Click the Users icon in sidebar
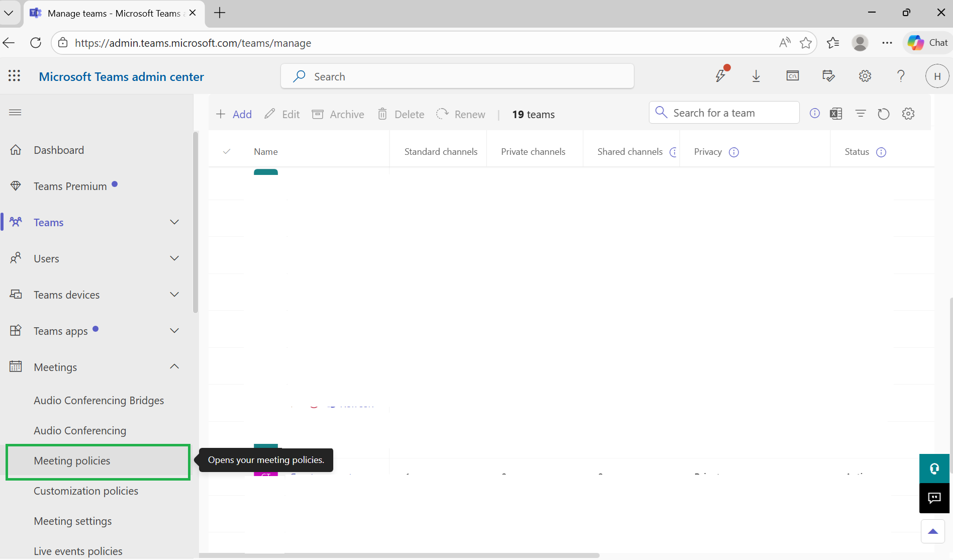The height and width of the screenshot is (560, 953). (16, 258)
